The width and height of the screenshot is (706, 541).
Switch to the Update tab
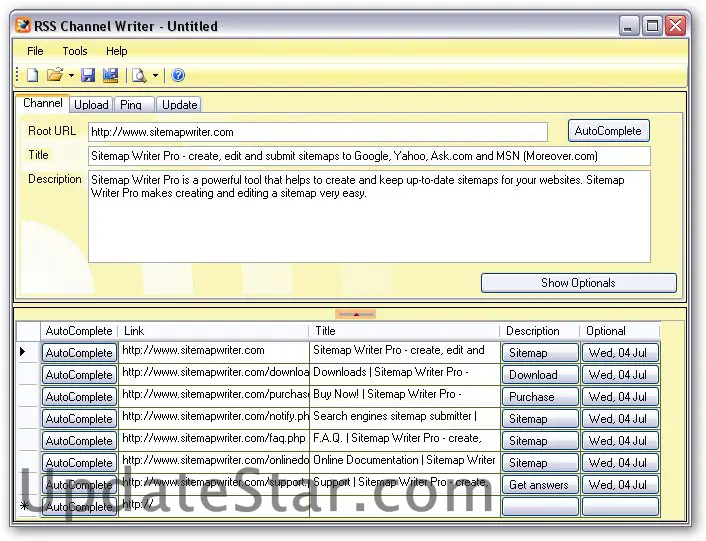click(179, 105)
